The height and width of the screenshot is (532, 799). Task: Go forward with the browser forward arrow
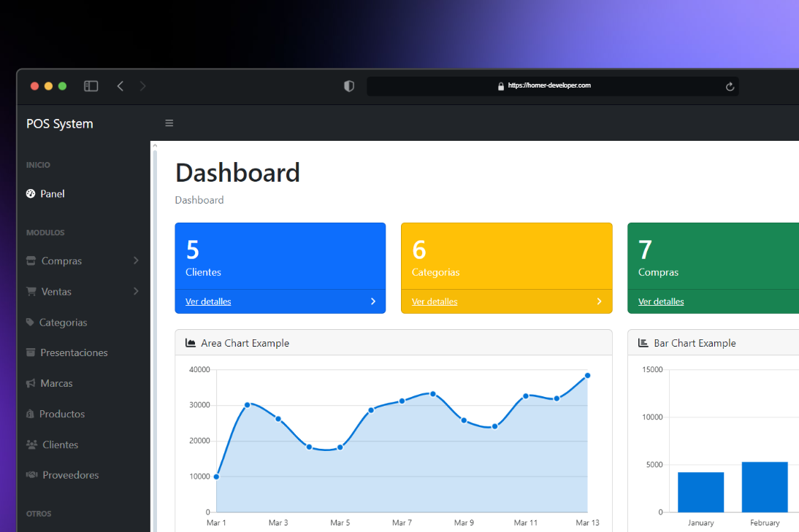142,86
